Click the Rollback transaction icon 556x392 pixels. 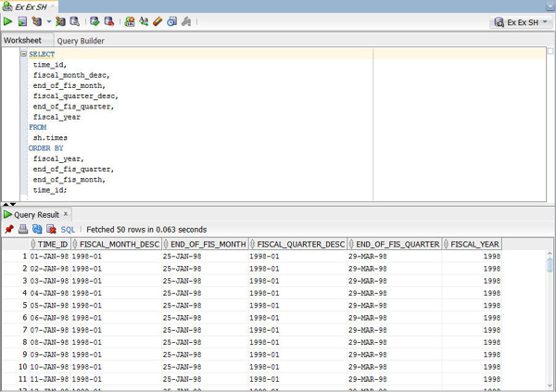(109, 21)
